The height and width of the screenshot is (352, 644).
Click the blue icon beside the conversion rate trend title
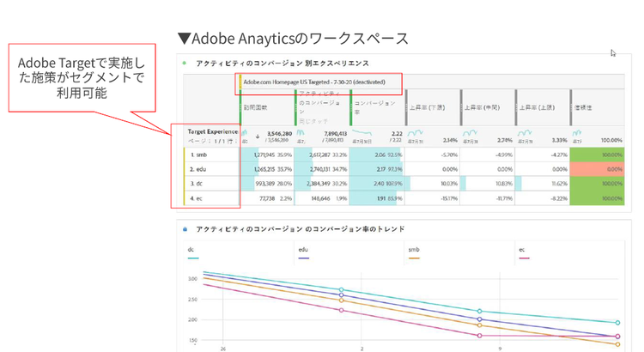click(185, 229)
